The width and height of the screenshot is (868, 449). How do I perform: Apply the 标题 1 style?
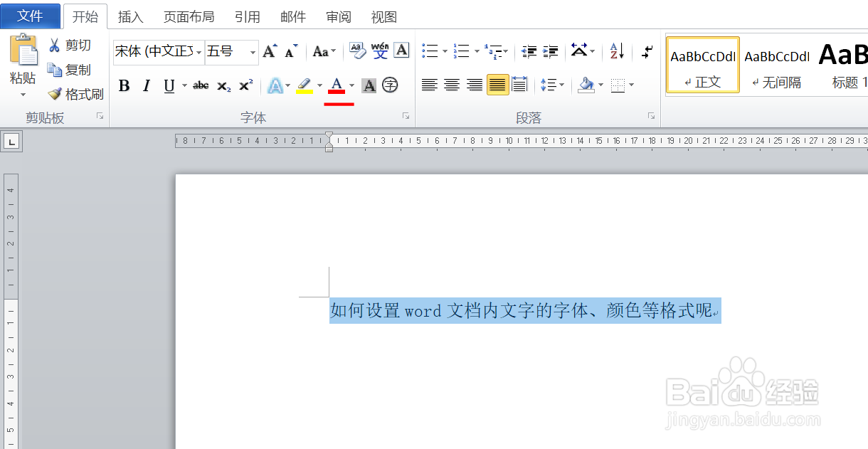pos(844,65)
